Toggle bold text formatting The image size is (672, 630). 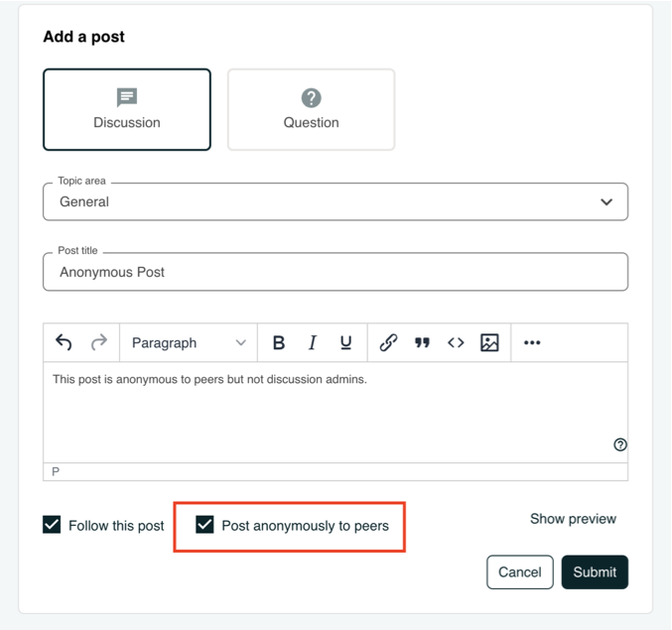[x=279, y=343]
